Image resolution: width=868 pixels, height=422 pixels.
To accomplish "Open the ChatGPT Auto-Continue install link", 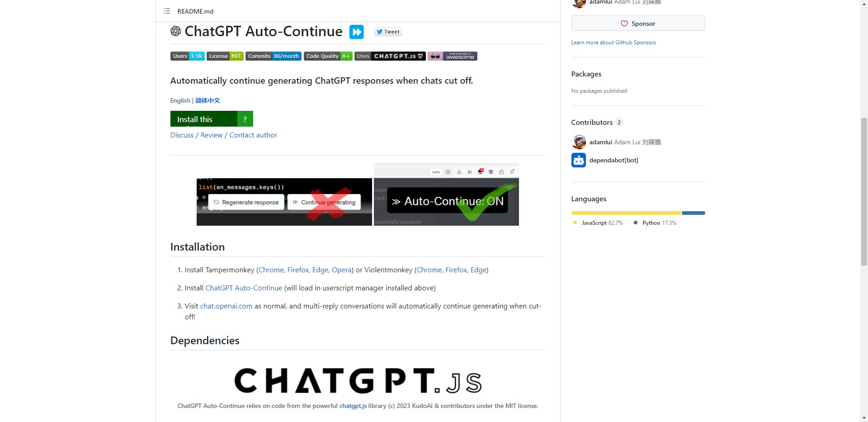I will (244, 288).
